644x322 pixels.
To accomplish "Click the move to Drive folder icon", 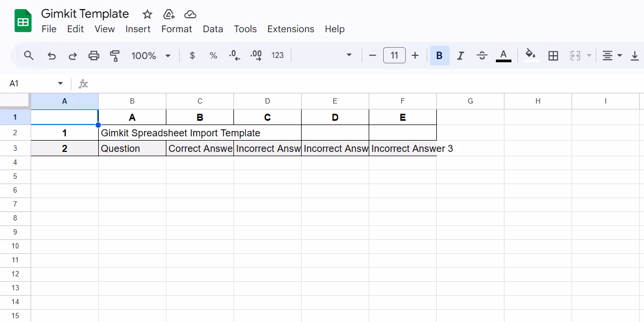I will [169, 14].
